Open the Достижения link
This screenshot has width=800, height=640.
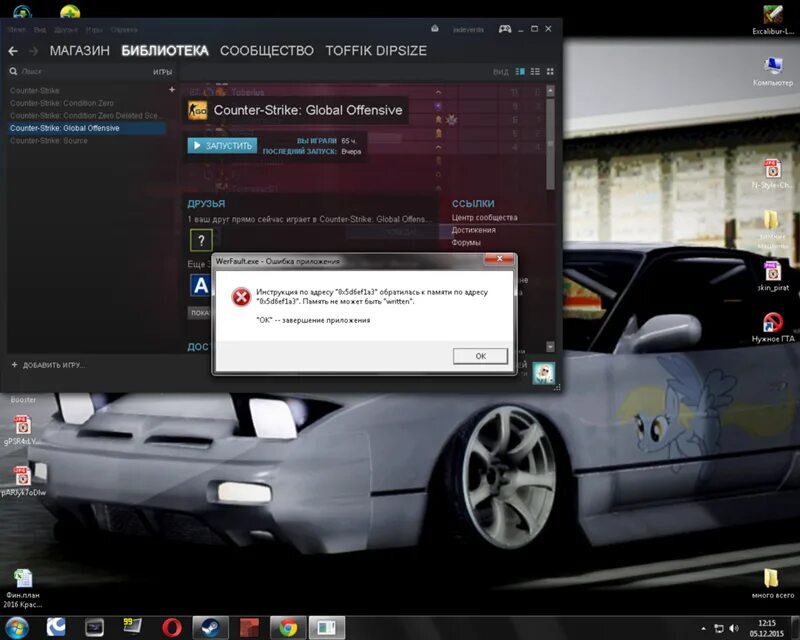(x=473, y=230)
